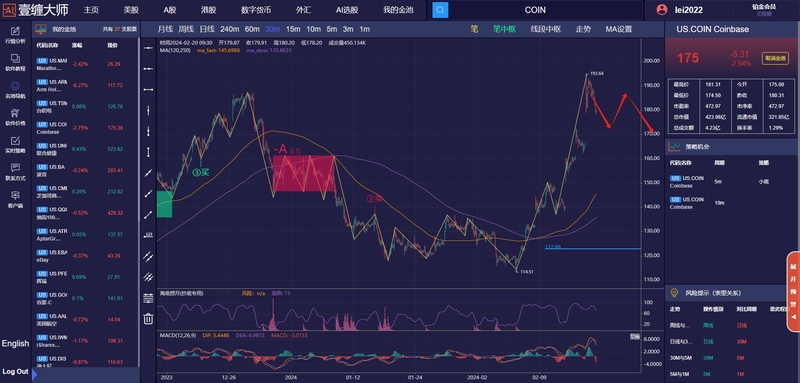The image size is (800, 383).
Task: Open the 美股 navigation item
Action: (x=131, y=10)
